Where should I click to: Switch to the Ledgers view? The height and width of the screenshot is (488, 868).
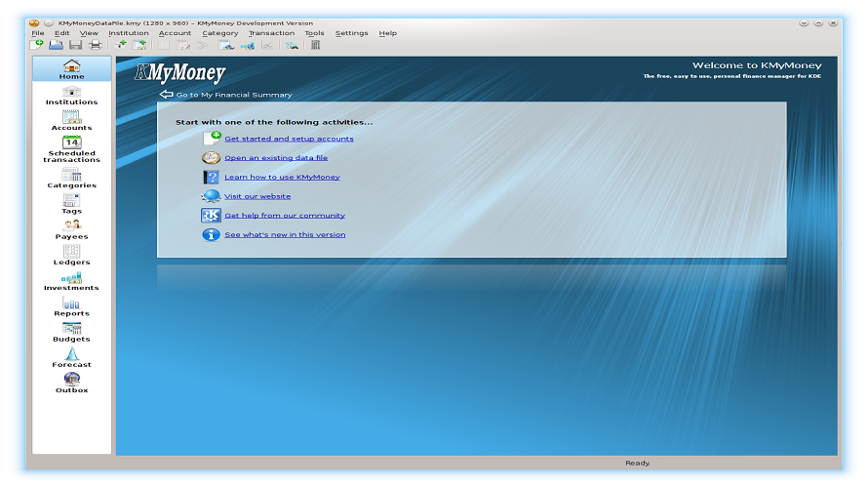71,256
